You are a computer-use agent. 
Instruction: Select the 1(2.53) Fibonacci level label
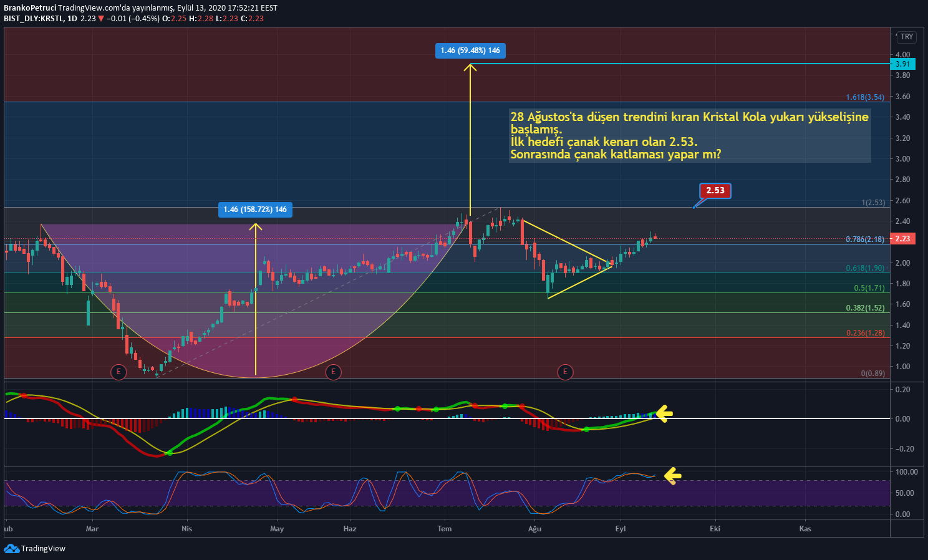(872, 203)
